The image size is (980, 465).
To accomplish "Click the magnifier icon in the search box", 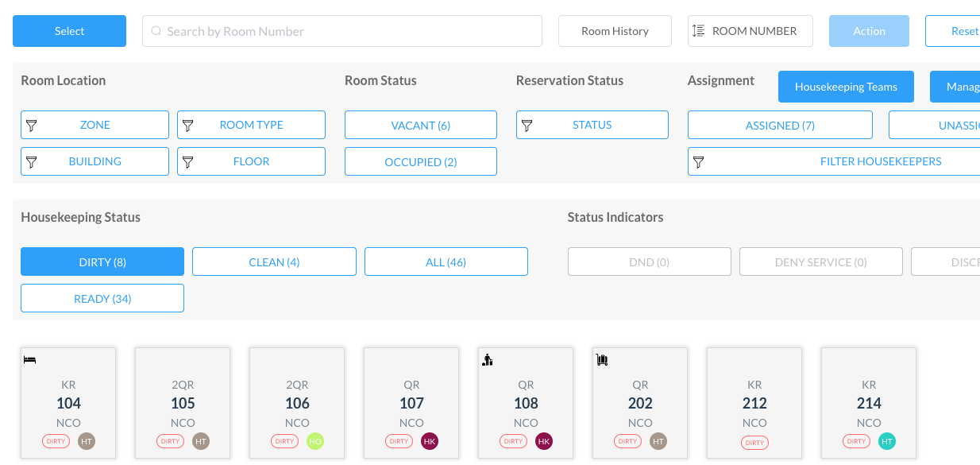I will [x=156, y=32].
